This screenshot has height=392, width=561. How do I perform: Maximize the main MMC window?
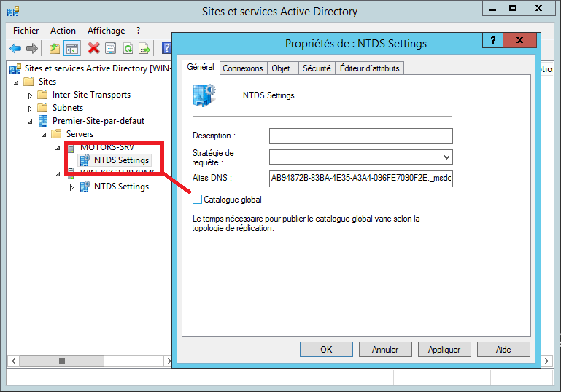coord(513,8)
